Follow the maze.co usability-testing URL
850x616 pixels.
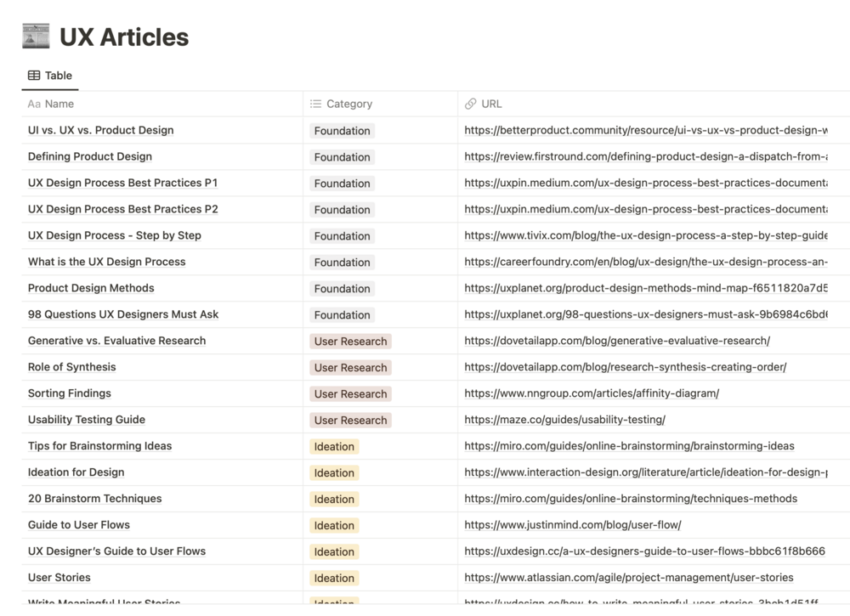(565, 420)
